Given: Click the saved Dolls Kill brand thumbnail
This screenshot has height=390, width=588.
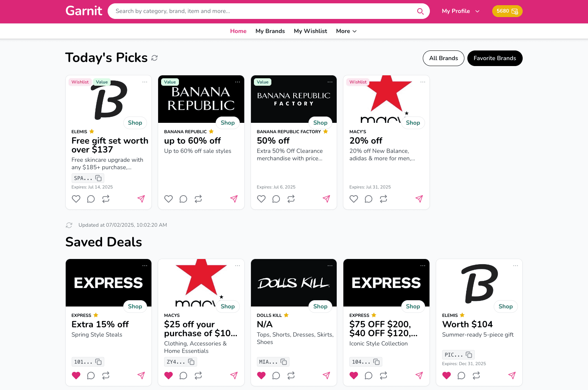Looking at the screenshot, I should 294,283.
